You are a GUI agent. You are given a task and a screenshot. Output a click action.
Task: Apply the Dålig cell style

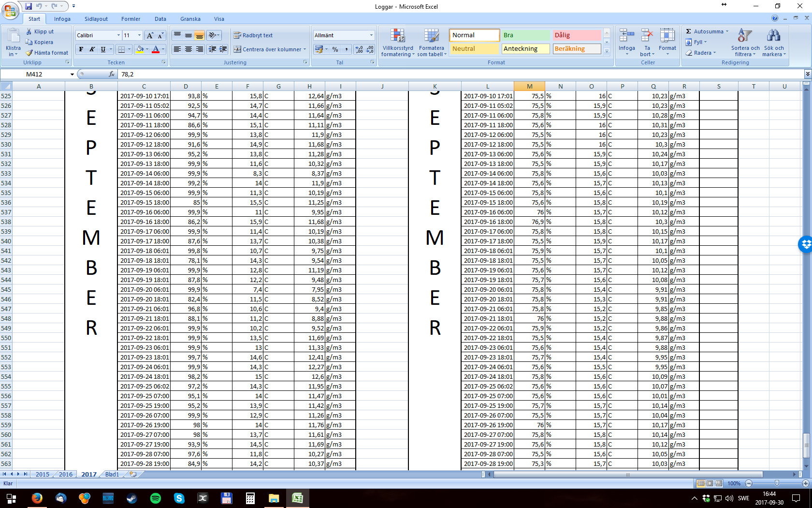[x=576, y=35]
